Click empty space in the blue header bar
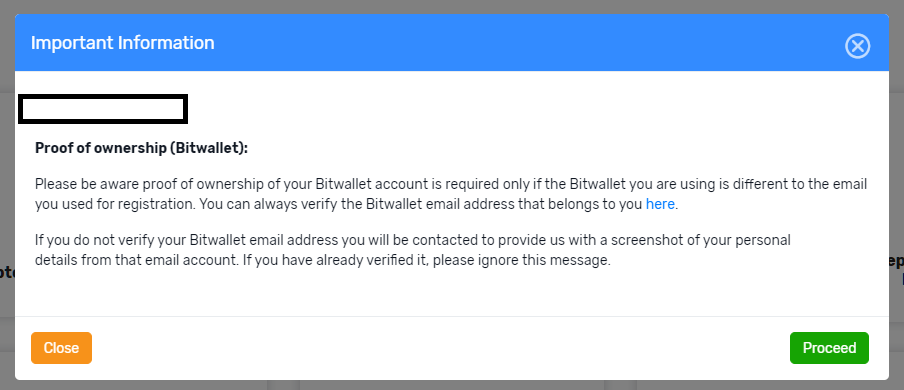The height and width of the screenshot is (390, 904). click(x=519, y=43)
